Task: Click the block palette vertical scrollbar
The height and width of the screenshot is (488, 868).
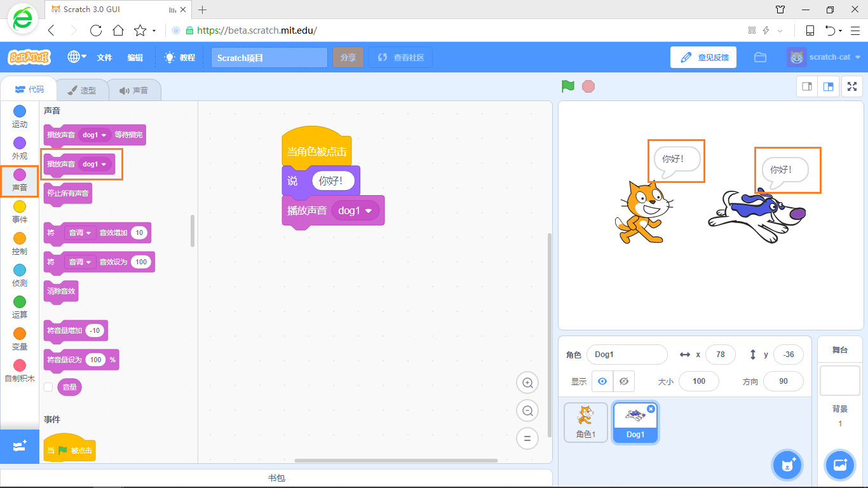Action: tap(193, 231)
